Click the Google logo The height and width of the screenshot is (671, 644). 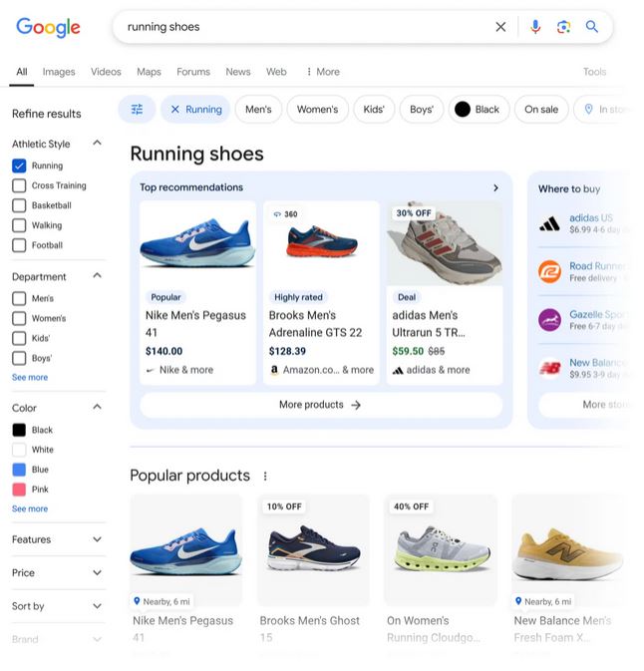[48, 27]
